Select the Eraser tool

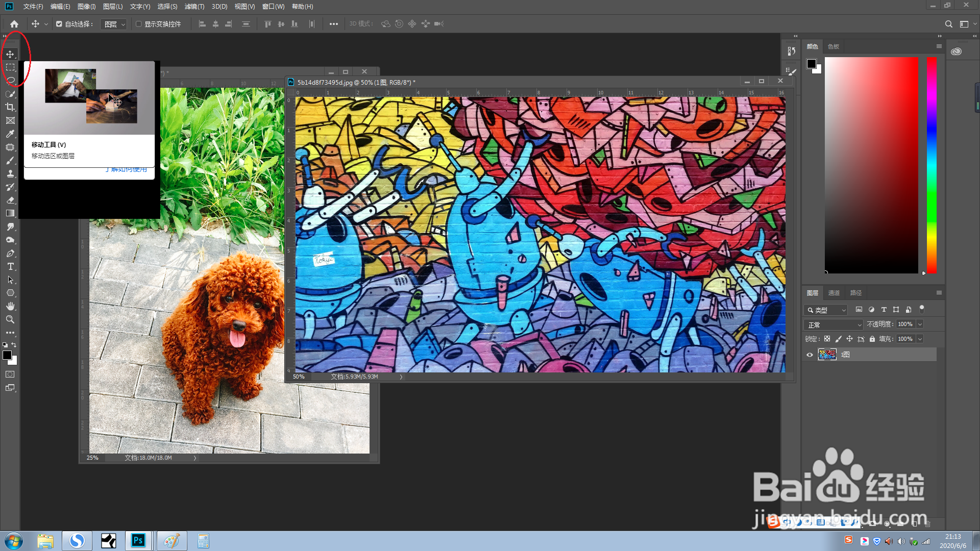tap(10, 200)
